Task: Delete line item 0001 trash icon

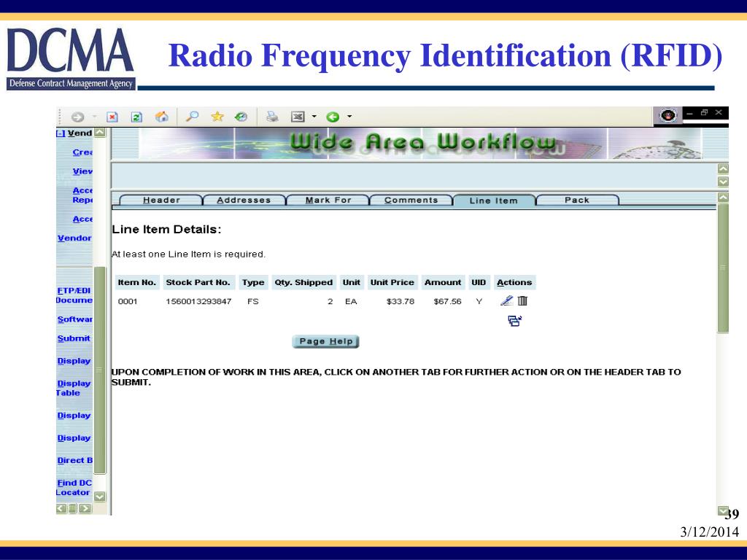Action: pyautogui.click(x=522, y=300)
